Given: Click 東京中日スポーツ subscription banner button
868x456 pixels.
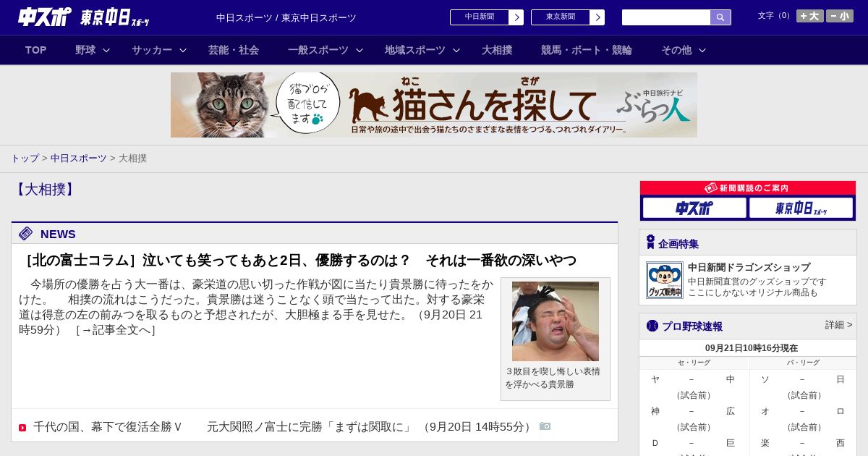Looking at the screenshot, I should click(x=801, y=208).
